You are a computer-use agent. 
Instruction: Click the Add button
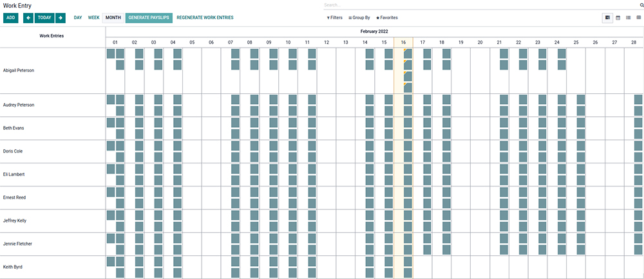[x=10, y=18]
